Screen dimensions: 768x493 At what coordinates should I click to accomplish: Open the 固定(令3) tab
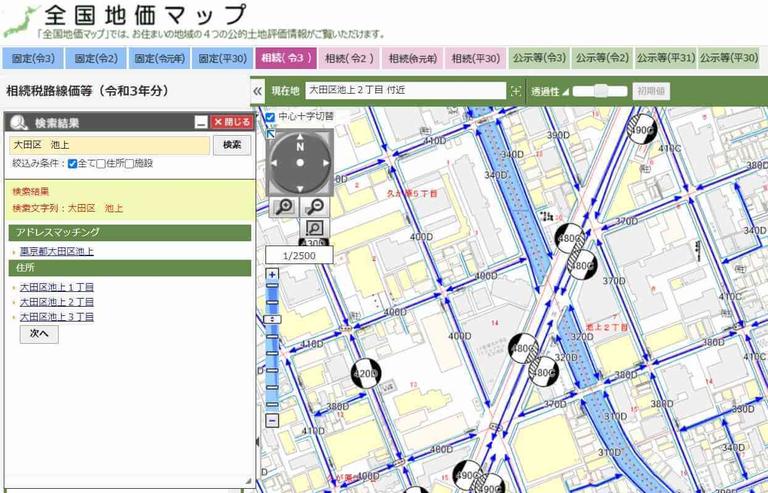[x=33, y=58]
